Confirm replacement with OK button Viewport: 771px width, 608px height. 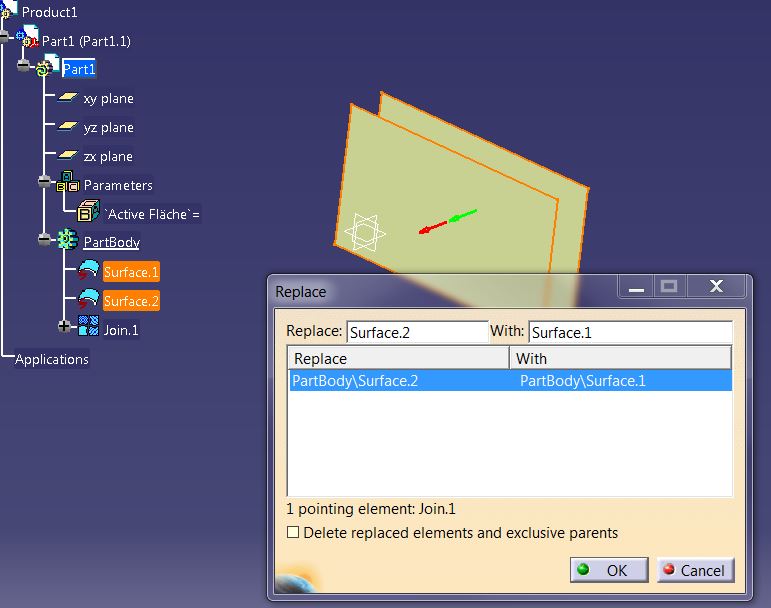click(609, 570)
